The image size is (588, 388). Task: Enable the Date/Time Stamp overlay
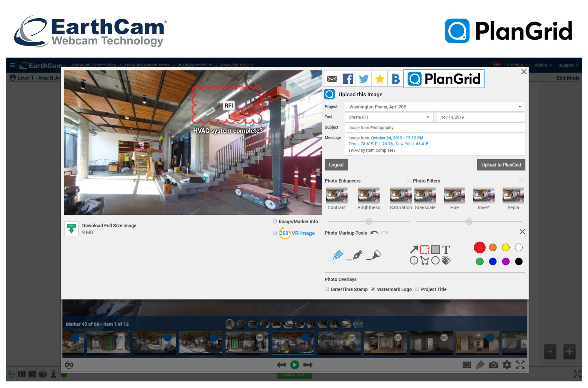point(327,289)
